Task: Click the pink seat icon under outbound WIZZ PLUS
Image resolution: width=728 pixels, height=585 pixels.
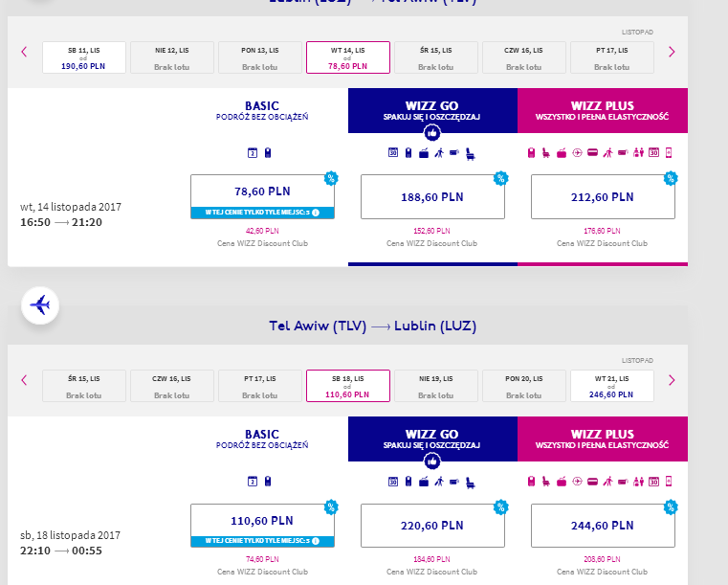Action: pos(546,153)
